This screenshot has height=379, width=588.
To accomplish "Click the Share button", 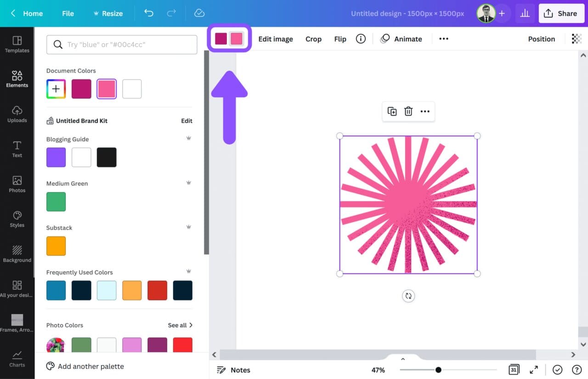I will (561, 13).
